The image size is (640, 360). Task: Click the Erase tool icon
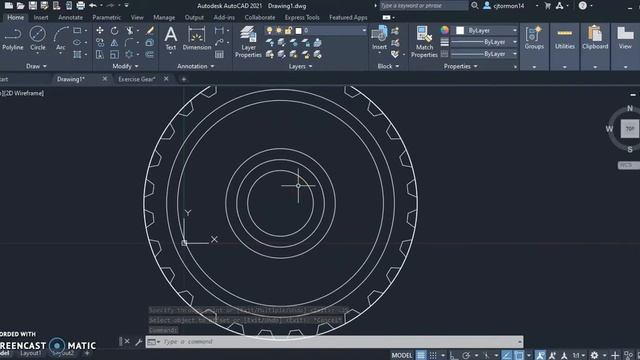(150, 31)
